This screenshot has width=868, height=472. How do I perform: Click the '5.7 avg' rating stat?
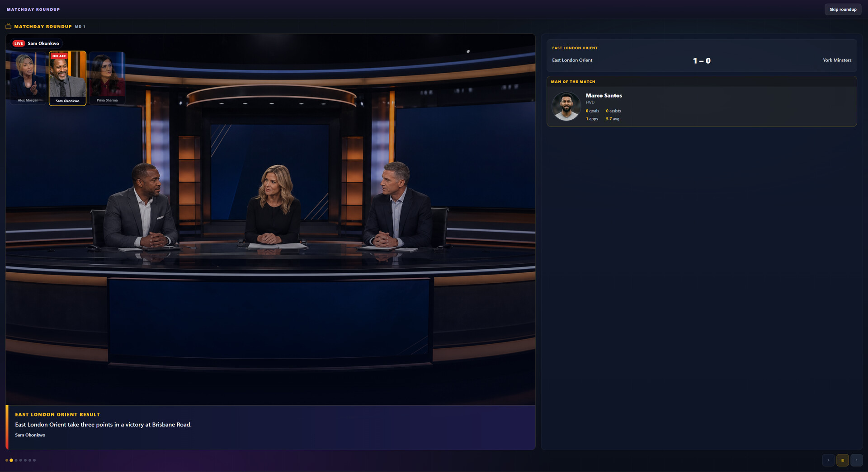613,119
